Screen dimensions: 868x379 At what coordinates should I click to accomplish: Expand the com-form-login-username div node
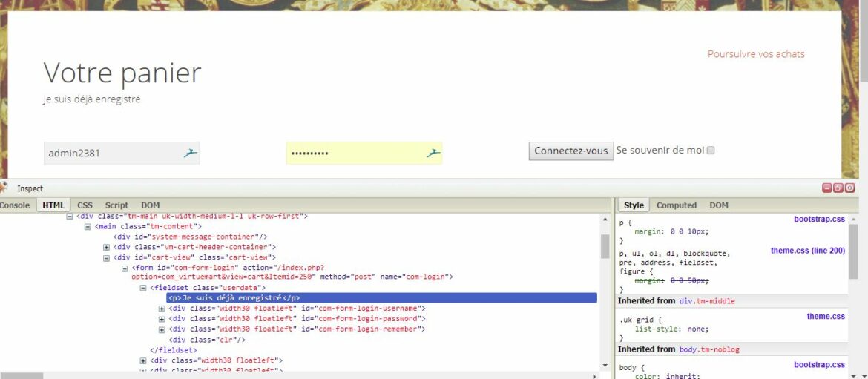pos(162,309)
